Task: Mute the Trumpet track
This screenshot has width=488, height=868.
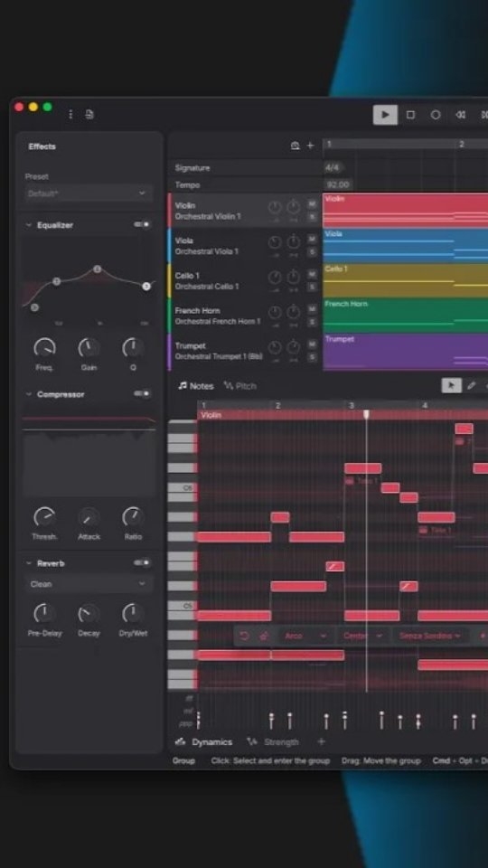Action: (x=312, y=344)
